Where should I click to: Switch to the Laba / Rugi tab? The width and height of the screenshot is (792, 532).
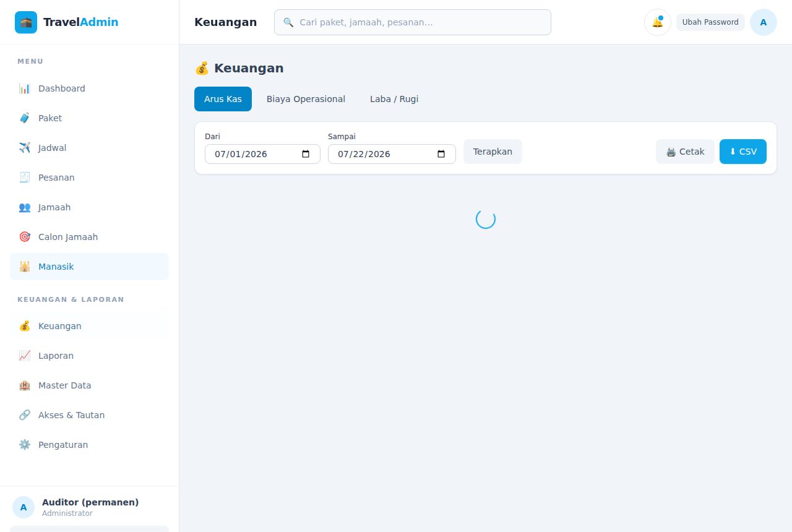(x=394, y=99)
